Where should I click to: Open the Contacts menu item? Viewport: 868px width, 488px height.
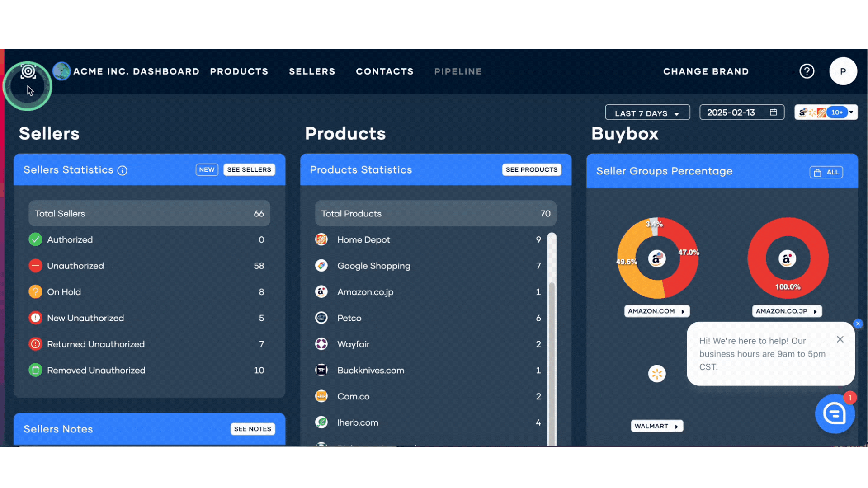tap(385, 71)
